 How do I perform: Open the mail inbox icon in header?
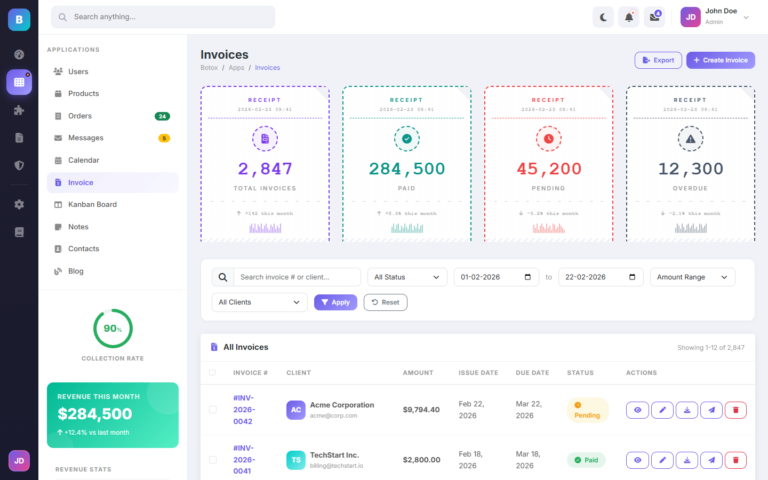coord(655,16)
